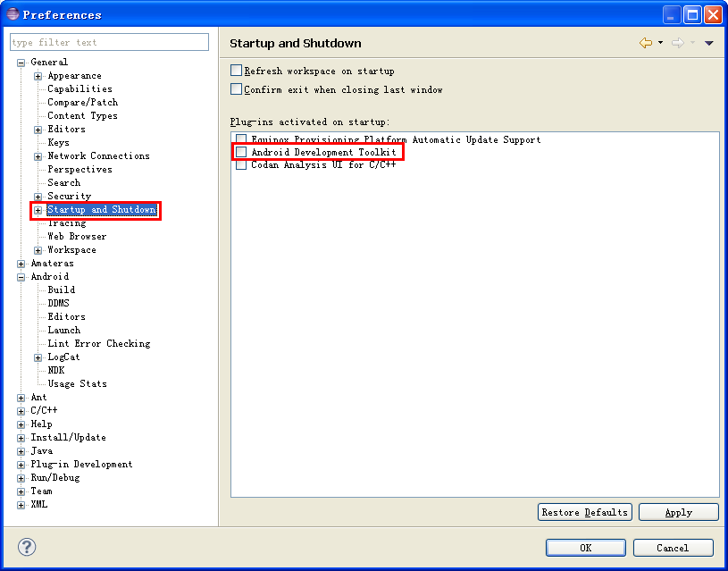The image size is (728, 571).
Task: Expand the Appearance node
Action: coord(38,76)
